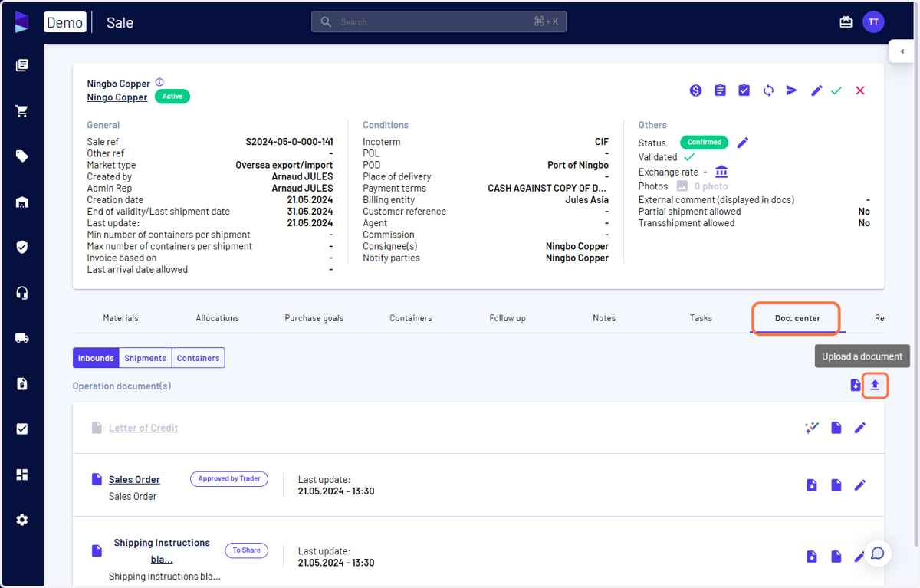
Task: Open the shield checkmark section in sidebar
Action: pyautogui.click(x=21, y=247)
